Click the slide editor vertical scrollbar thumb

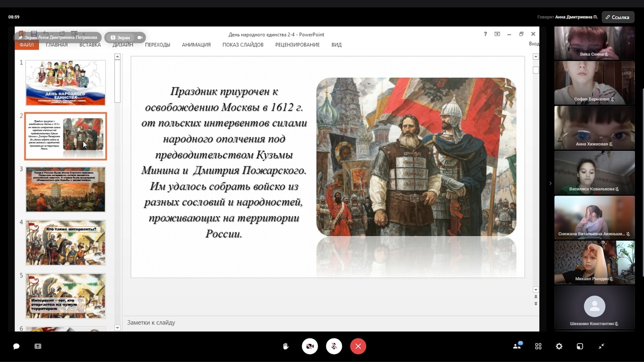pyautogui.click(x=535, y=70)
